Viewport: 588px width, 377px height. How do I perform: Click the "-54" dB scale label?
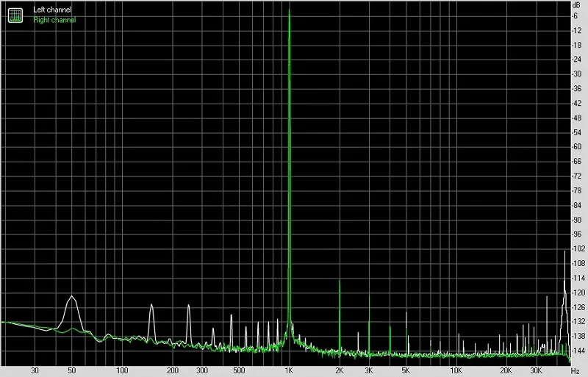point(576,132)
